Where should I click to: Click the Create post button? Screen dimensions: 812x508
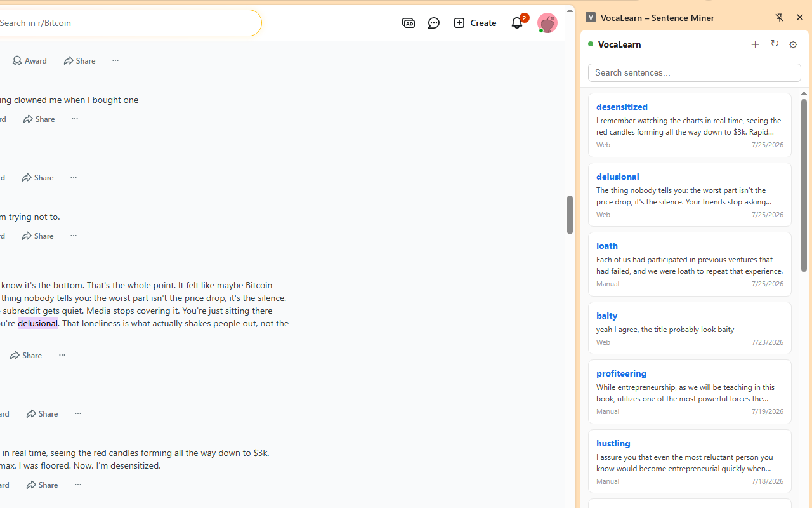point(475,23)
